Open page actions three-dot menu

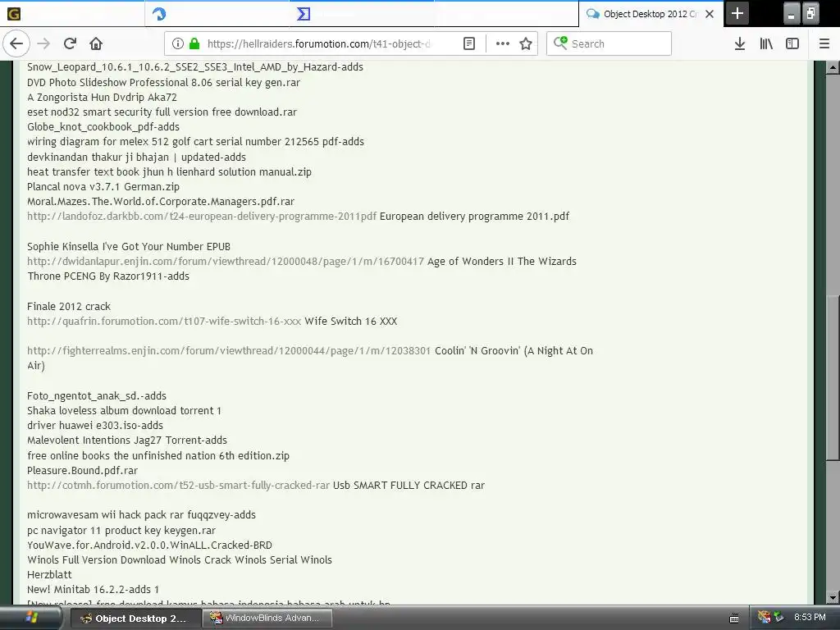coord(503,44)
